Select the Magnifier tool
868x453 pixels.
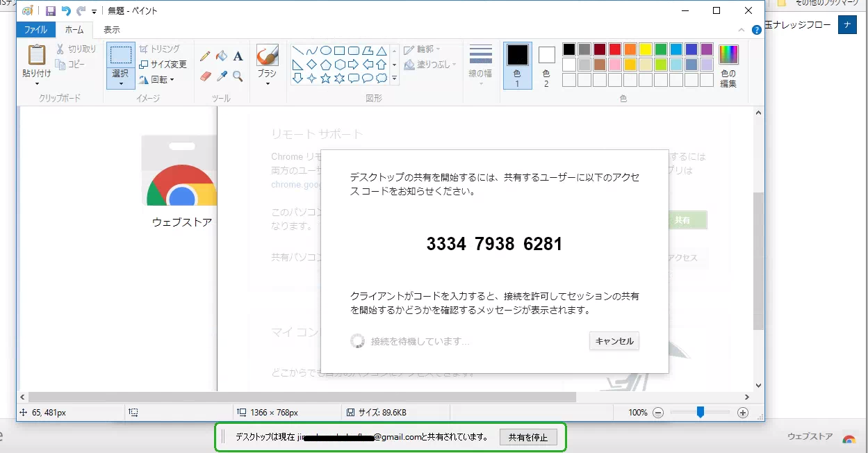(238, 76)
